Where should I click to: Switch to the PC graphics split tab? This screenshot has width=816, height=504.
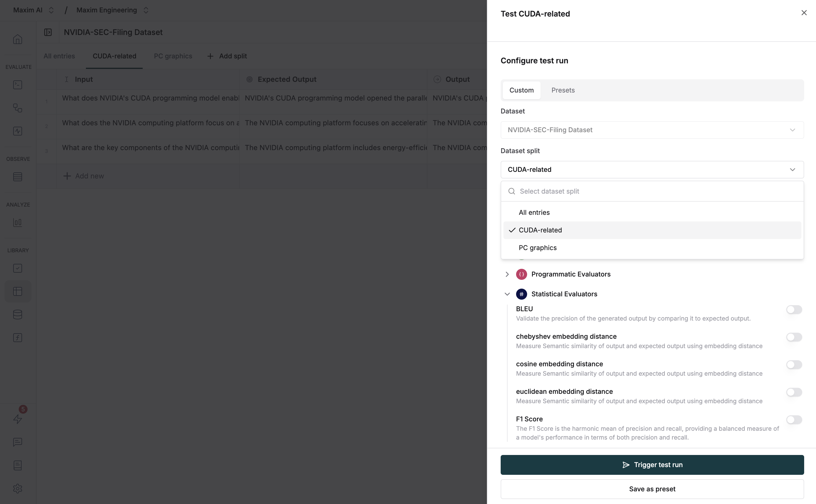click(173, 56)
